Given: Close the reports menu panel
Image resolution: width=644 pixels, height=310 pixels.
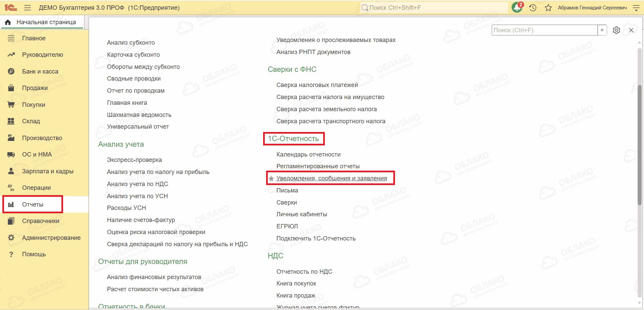Looking at the screenshot, I should [x=631, y=30].
